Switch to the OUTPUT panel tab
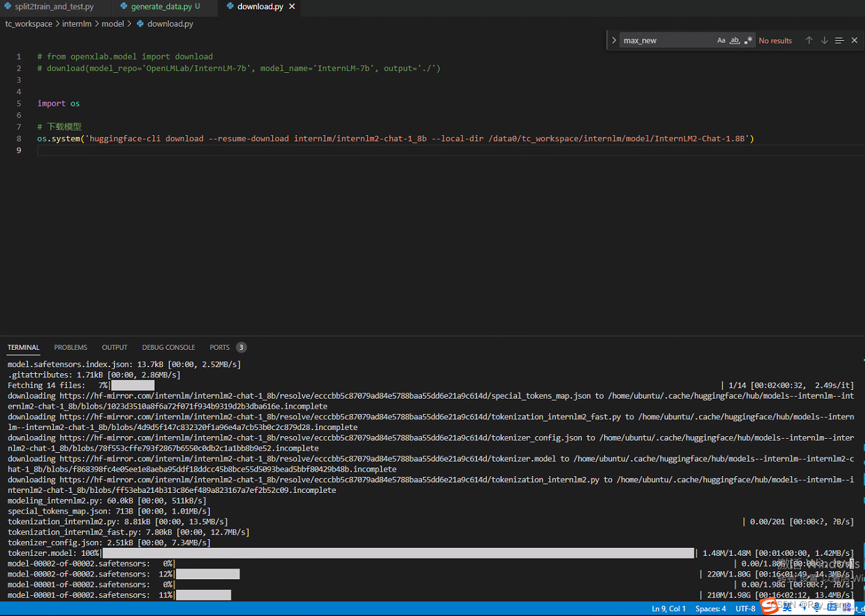This screenshot has width=865, height=616. coord(114,347)
